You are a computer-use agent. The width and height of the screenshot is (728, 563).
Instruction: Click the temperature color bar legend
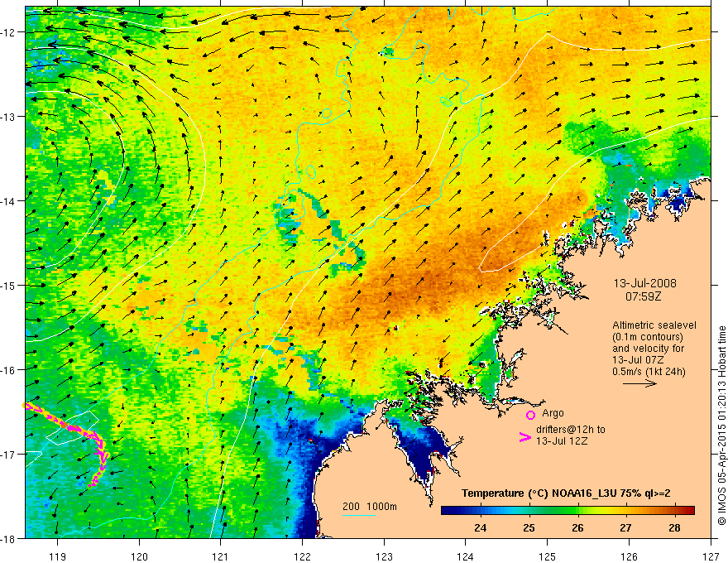568,511
